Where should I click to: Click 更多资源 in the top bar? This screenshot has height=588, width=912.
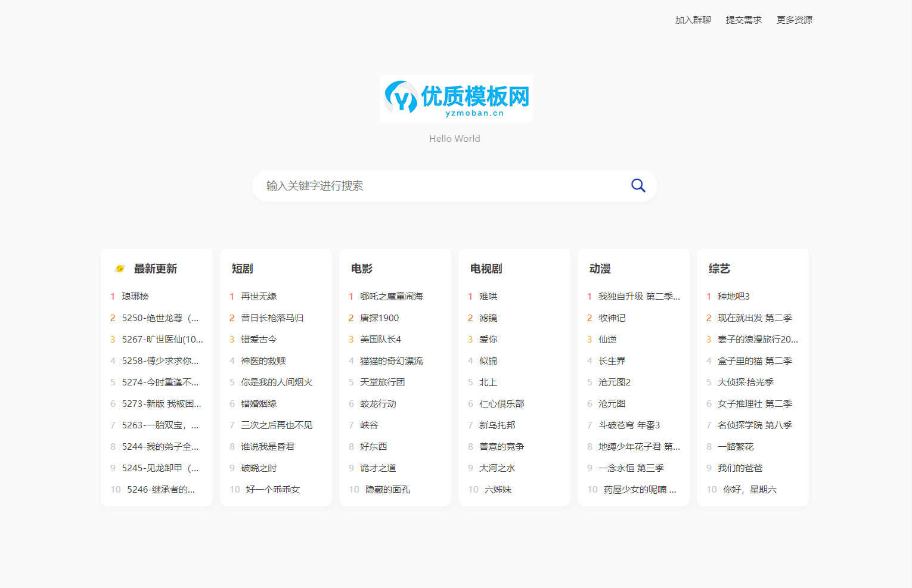(794, 20)
